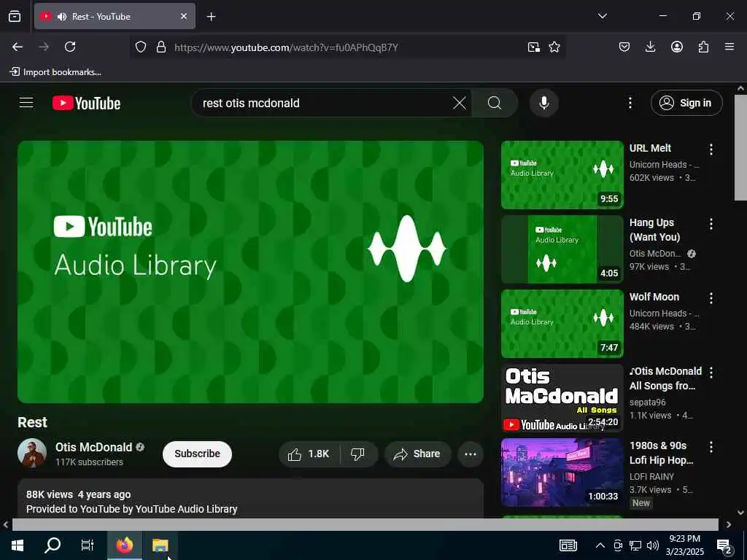
Task: Open tracking protection shield icon
Action: tap(141, 47)
